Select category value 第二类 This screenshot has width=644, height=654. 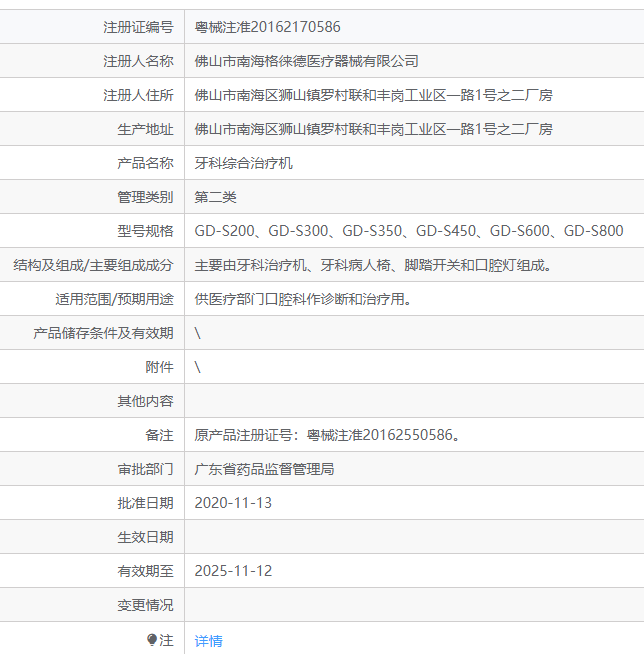(x=216, y=197)
